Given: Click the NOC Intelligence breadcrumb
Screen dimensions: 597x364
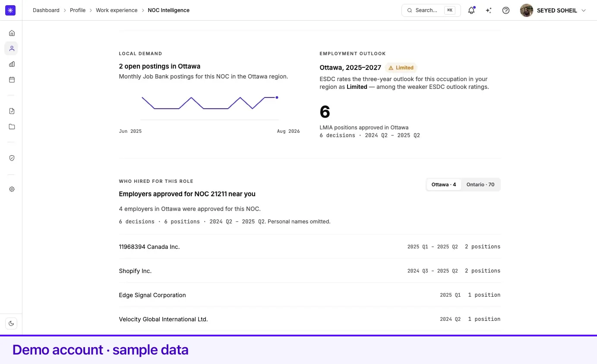Looking at the screenshot, I should tap(168, 10).
